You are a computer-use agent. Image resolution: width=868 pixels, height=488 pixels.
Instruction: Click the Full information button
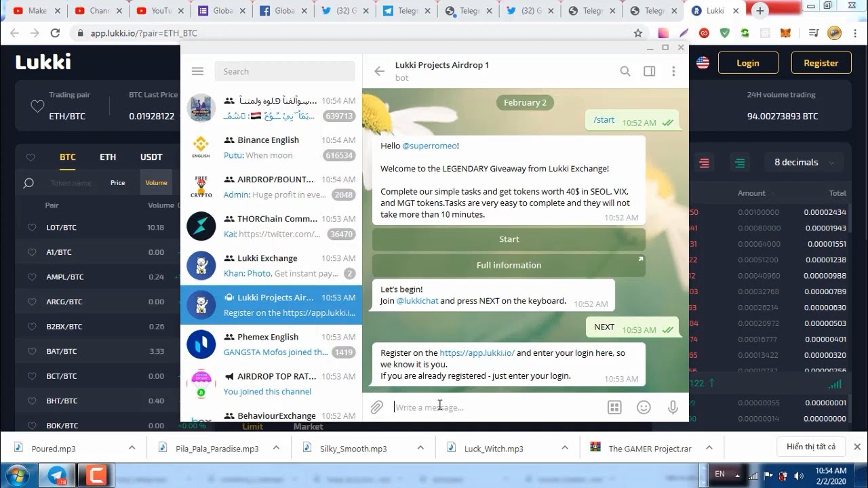[x=509, y=265]
